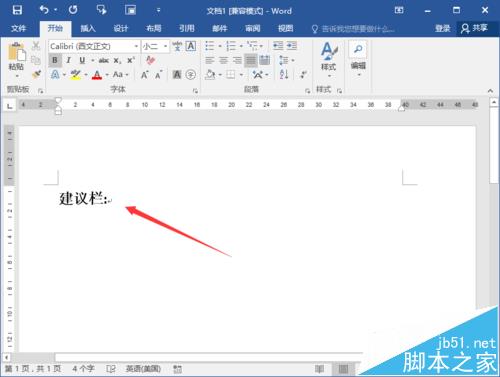Save the document with the floppy disk icon
This screenshot has width=500, height=377.
coord(17,10)
